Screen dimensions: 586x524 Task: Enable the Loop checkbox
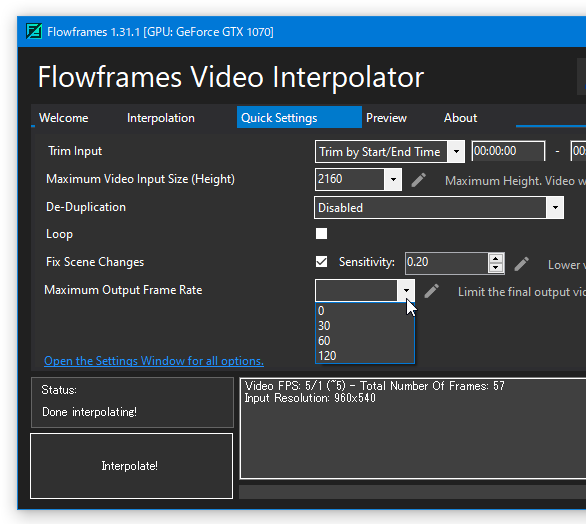point(321,234)
